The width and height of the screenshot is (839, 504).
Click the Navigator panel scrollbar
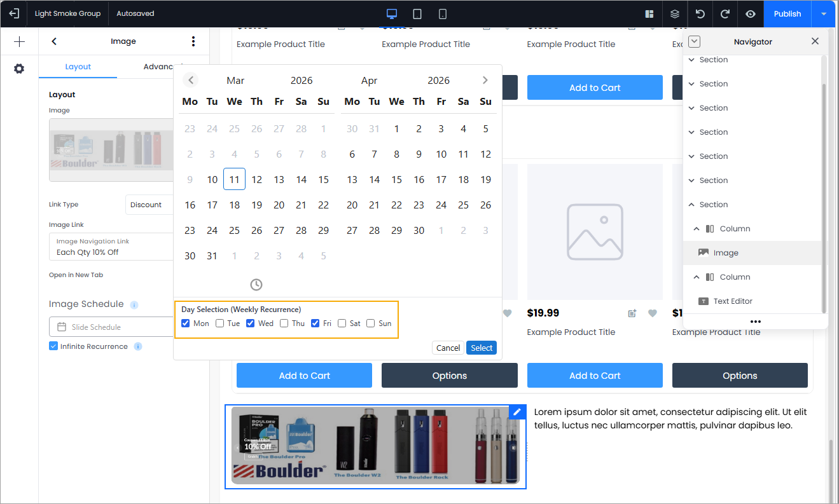coord(824,198)
